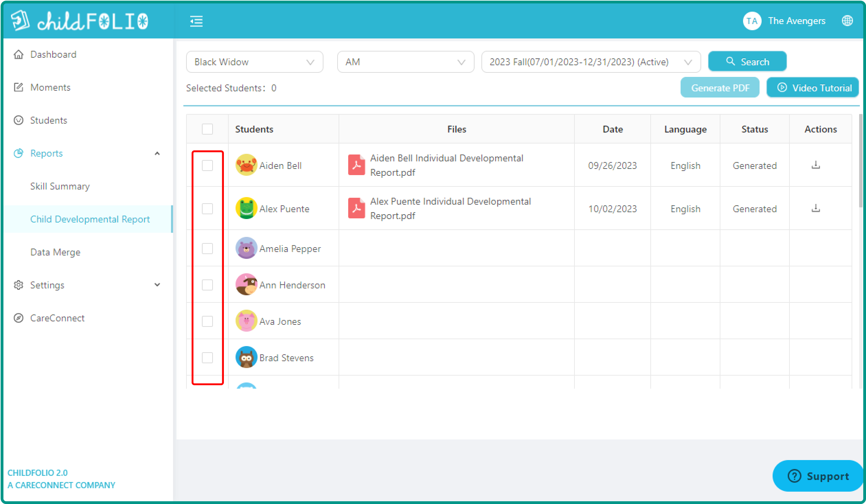
Task: Open Aiden Bell Individual Developmental Report.pdf
Action: tap(446, 165)
